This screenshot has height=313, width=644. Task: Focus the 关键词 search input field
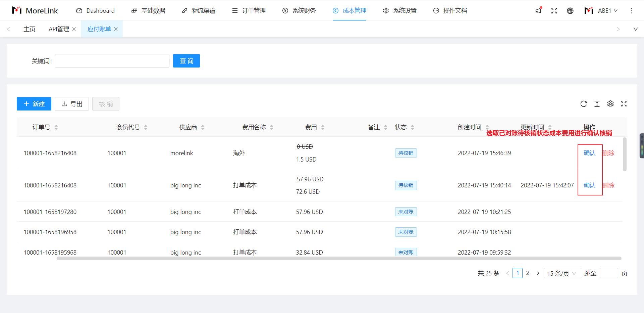click(x=112, y=61)
